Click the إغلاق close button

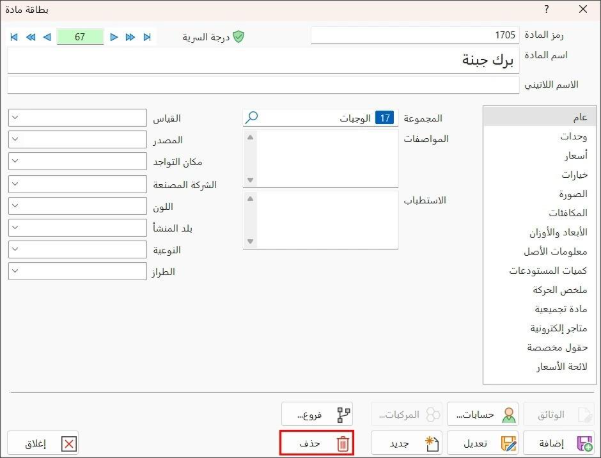coord(43,444)
